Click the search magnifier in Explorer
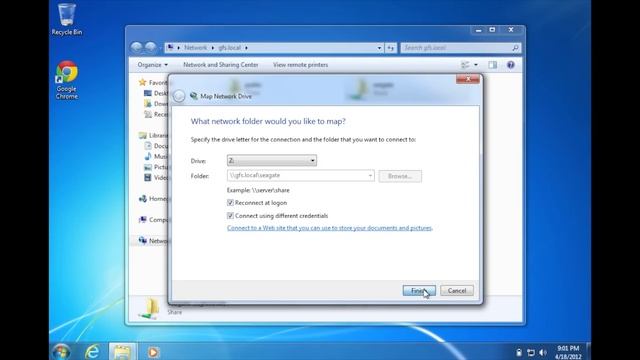640x360 pixels. (515, 48)
